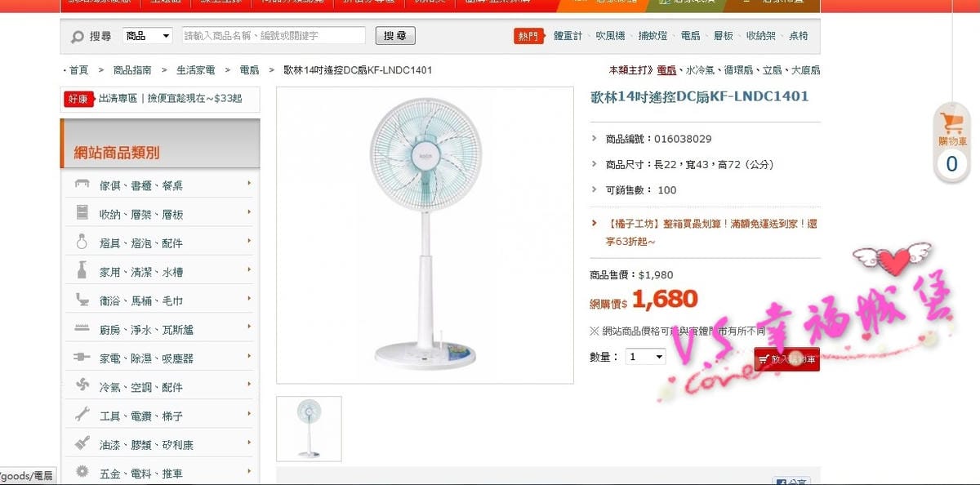Click the shopping cart icon on the right

click(x=952, y=123)
